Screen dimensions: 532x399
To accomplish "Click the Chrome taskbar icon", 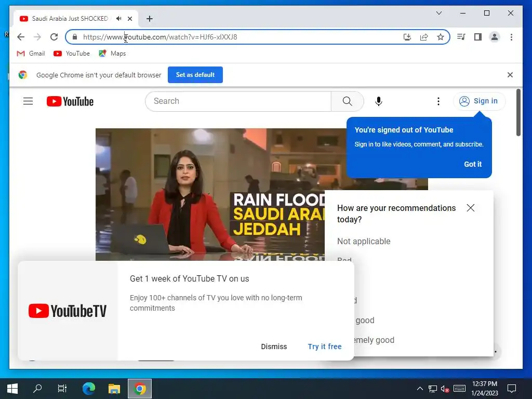I will [x=139, y=389].
